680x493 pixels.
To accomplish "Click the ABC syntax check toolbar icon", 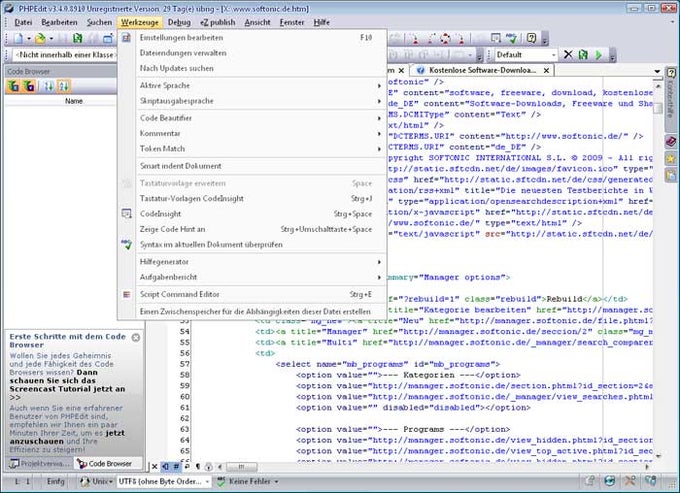I will tap(512, 39).
